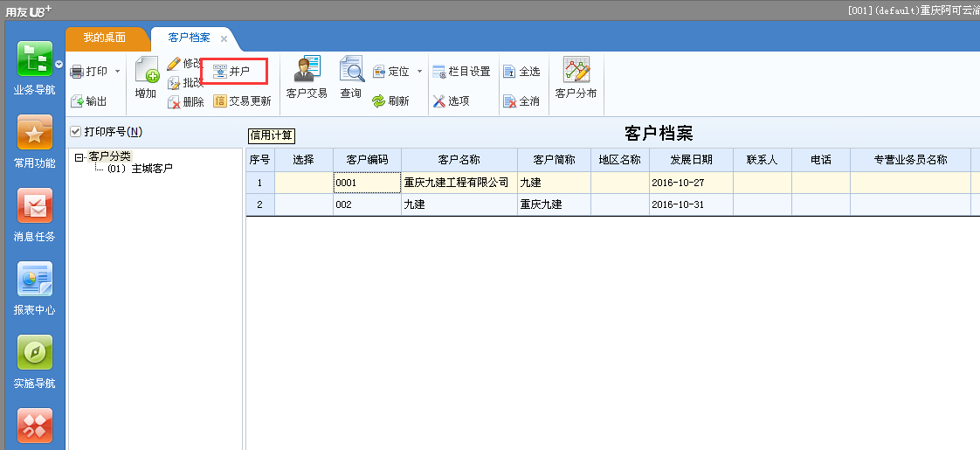The image size is (980, 450).
Task: Click the 专营业务员名称 column header
Action: click(x=910, y=159)
